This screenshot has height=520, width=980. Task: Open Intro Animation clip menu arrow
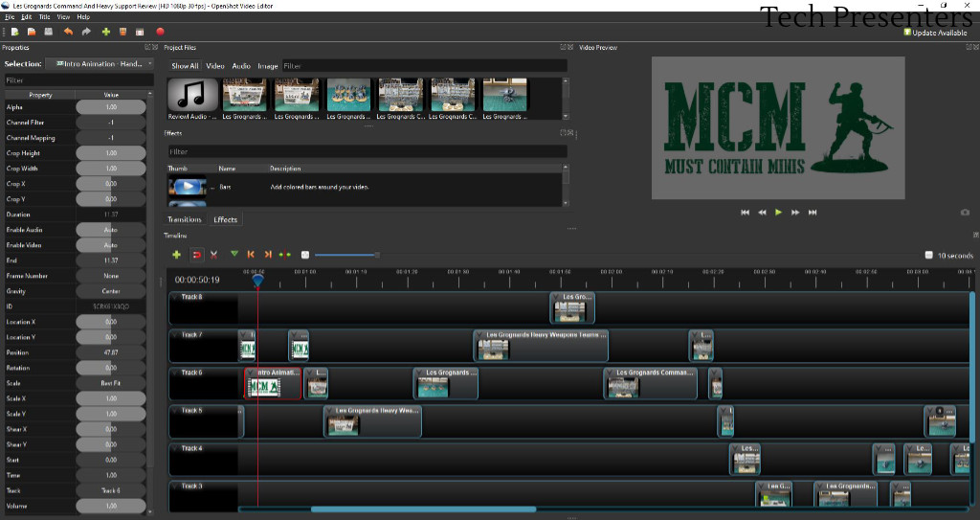click(251, 373)
